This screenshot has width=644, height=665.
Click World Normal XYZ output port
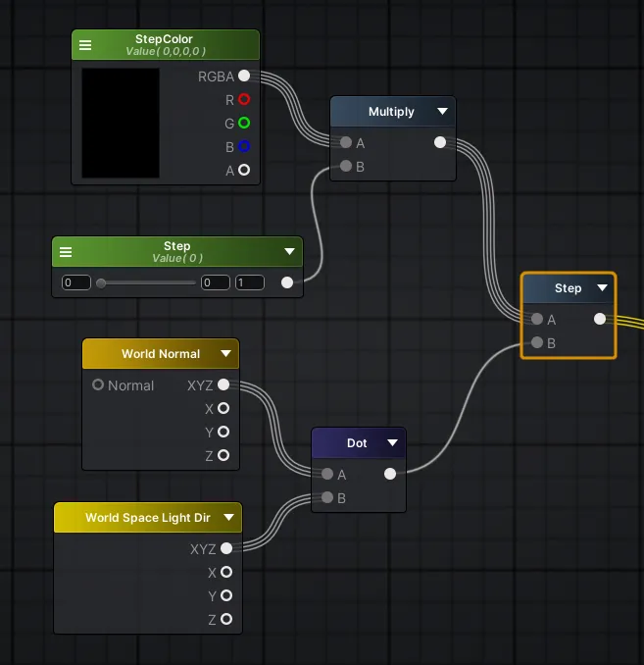223,384
